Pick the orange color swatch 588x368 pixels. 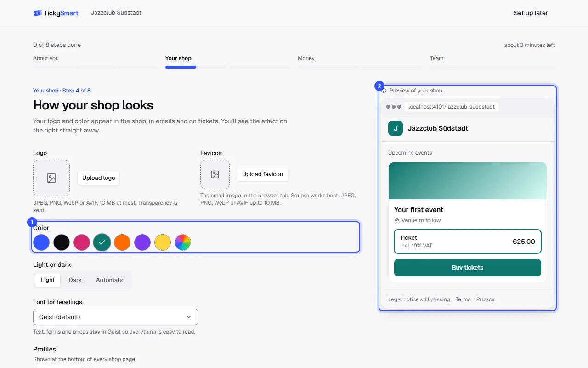(122, 242)
